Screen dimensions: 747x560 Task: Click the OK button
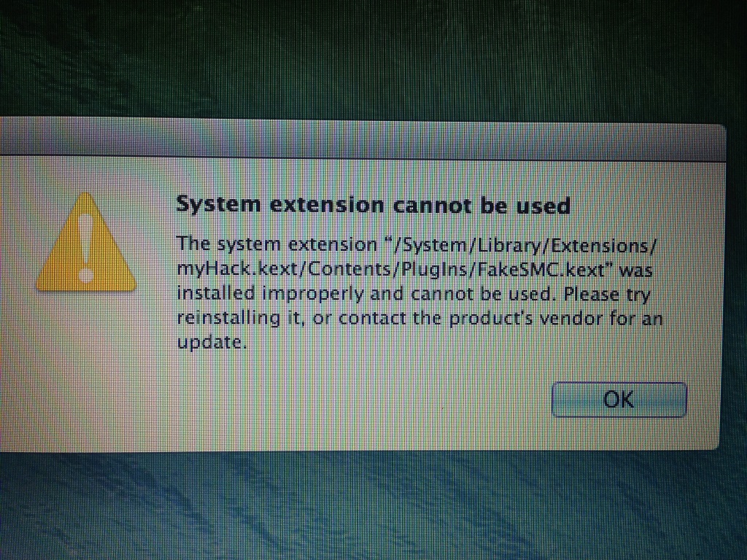(x=619, y=400)
